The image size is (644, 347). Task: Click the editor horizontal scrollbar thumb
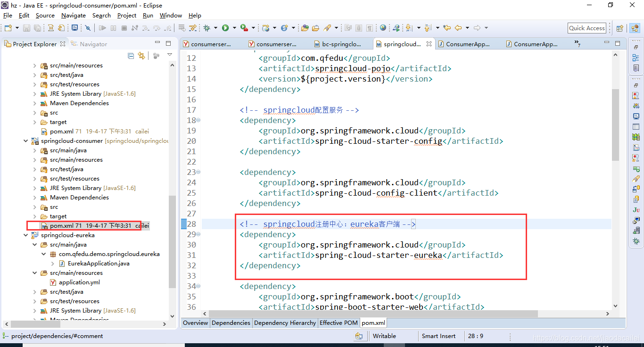373,314
